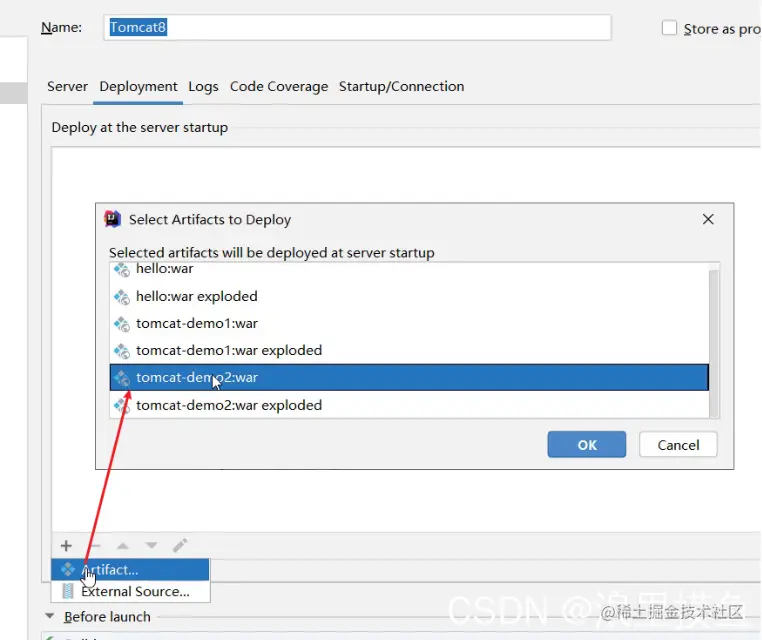Click the tomcat-demo1:war artifact icon
This screenshot has height=640, width=762.
121,324
